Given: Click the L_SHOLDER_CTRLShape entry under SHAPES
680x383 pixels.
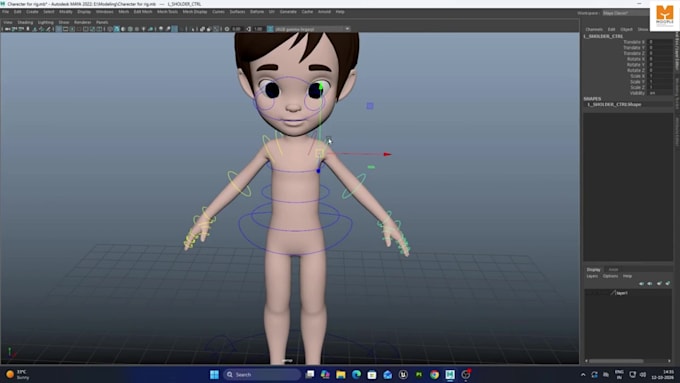Looking at the screenshot, I should tap(614, 105).
